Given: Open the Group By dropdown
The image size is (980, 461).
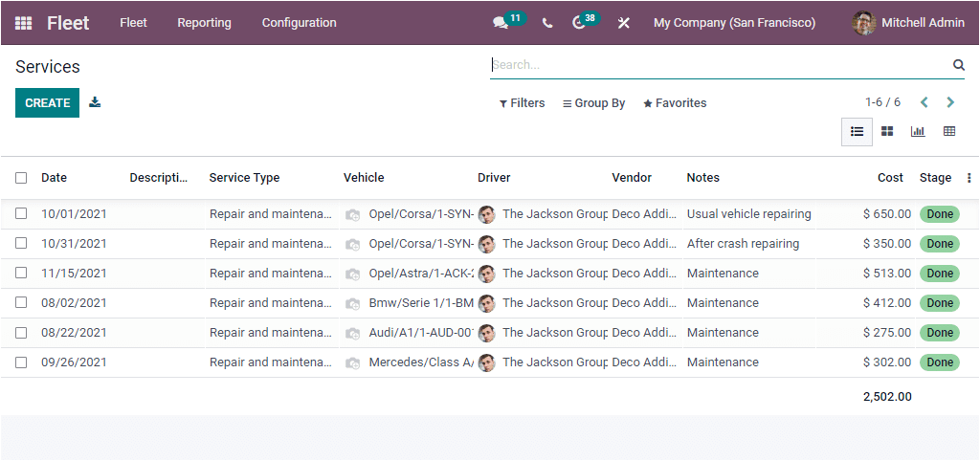Looking at the screenshot, I should 593,103.
